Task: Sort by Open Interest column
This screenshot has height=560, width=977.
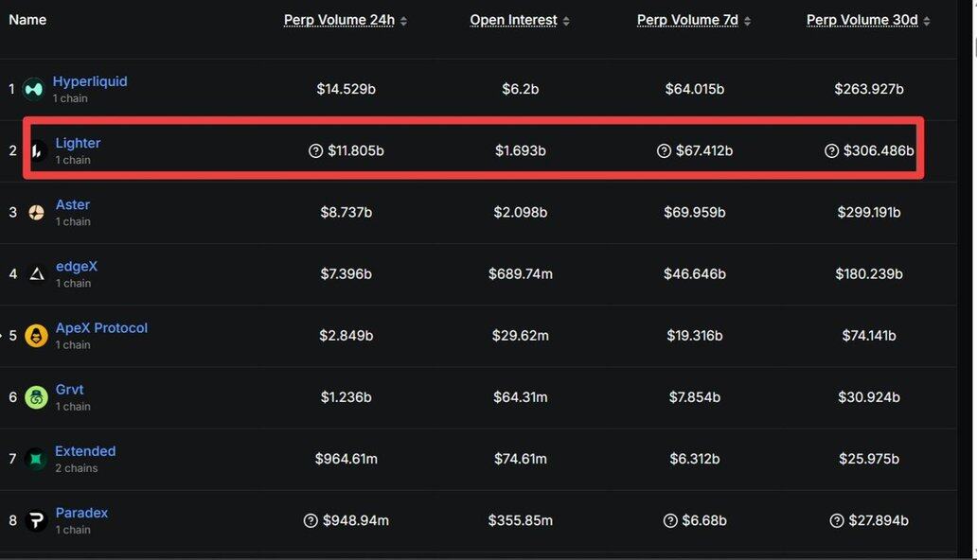Action: pos(514,20)
